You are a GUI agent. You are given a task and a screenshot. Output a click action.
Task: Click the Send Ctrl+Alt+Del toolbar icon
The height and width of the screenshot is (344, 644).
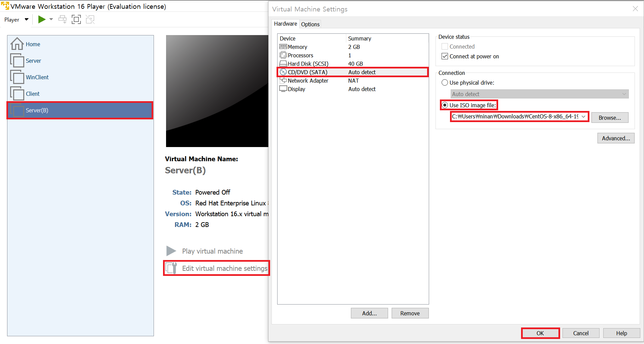pyautogui.click(x=63, y=19)
